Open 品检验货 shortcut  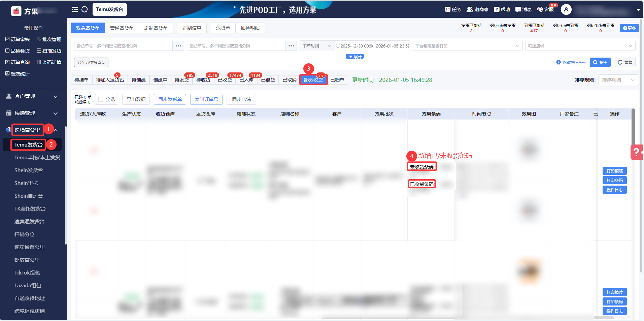18,51
